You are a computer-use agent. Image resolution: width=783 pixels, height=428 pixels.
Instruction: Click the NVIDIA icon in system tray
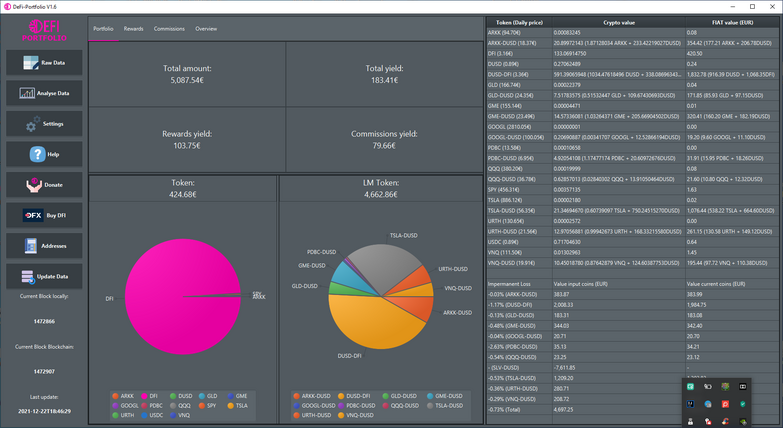click(x=743, y=421)
